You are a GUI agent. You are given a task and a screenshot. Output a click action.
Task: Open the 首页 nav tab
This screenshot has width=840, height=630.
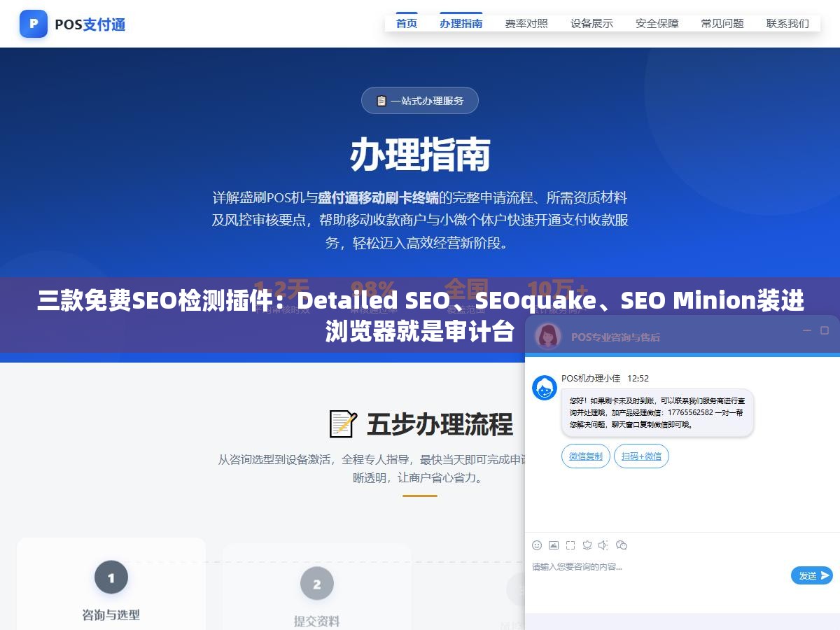(407, 23)
